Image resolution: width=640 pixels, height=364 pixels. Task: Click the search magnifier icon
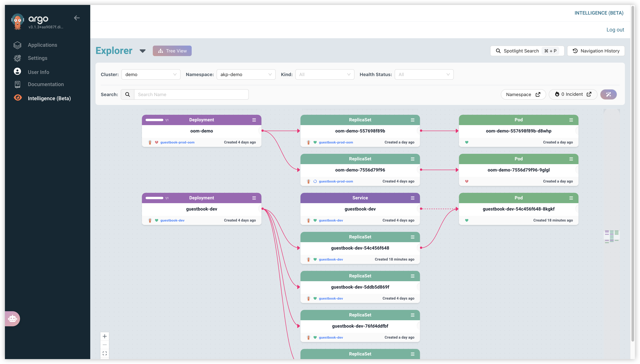pyautogui.click(x=128, y=94)
